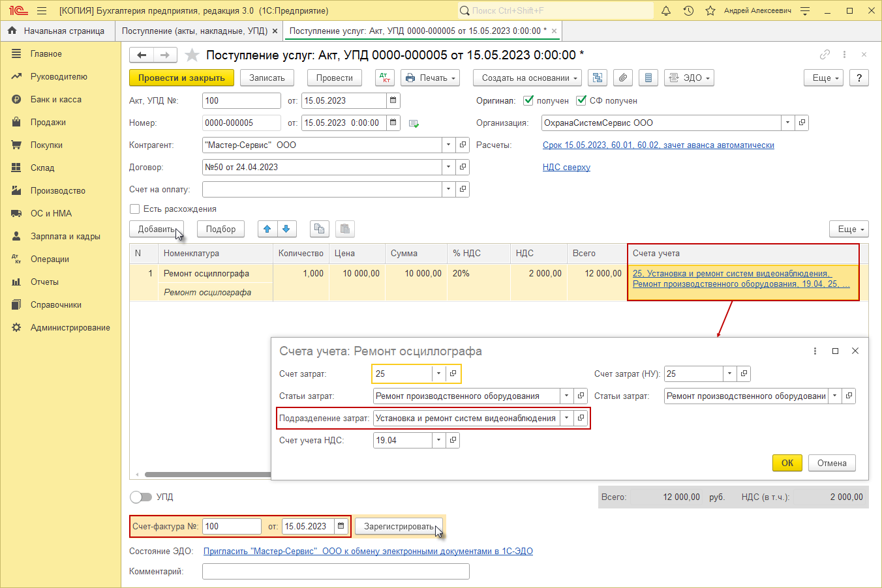Go back with left arrow button
Image resolution: width=882 pixels, height=588 pixels.
click(142, 55)
